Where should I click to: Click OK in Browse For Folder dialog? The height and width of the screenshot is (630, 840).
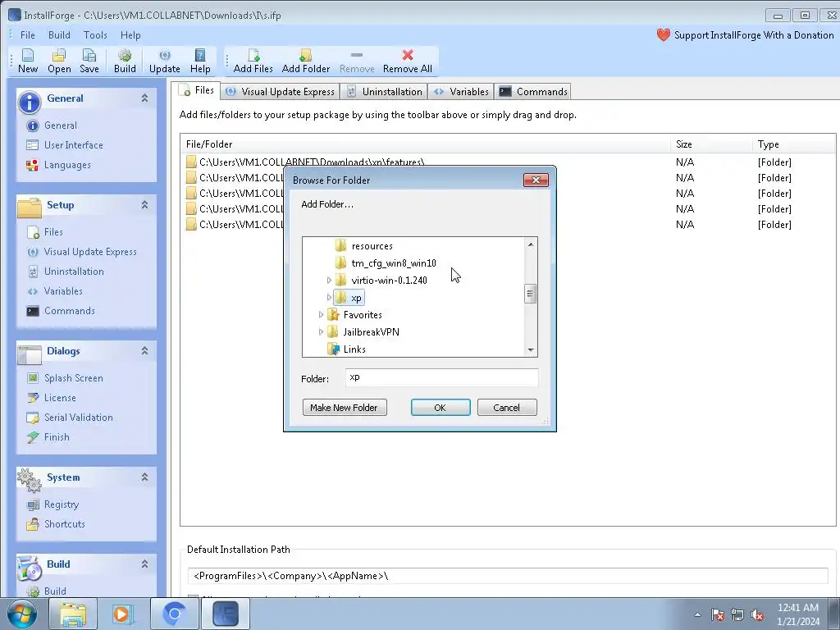pyautogui.click(x=441, y=408)
